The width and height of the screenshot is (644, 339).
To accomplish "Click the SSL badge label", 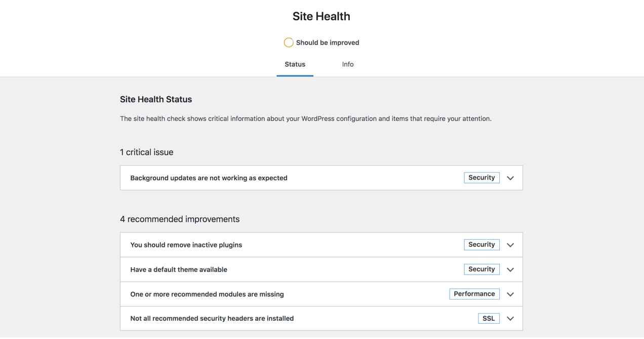I will (489, 318).
